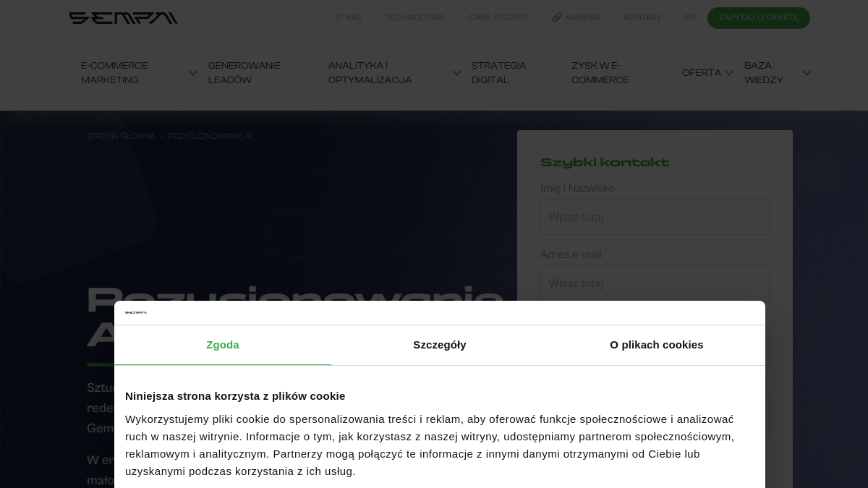Image resolution: width=868 pixels, height=488 pixels.
Task: Select the Baza Wiedzy menu label
Action: (764, 73)
